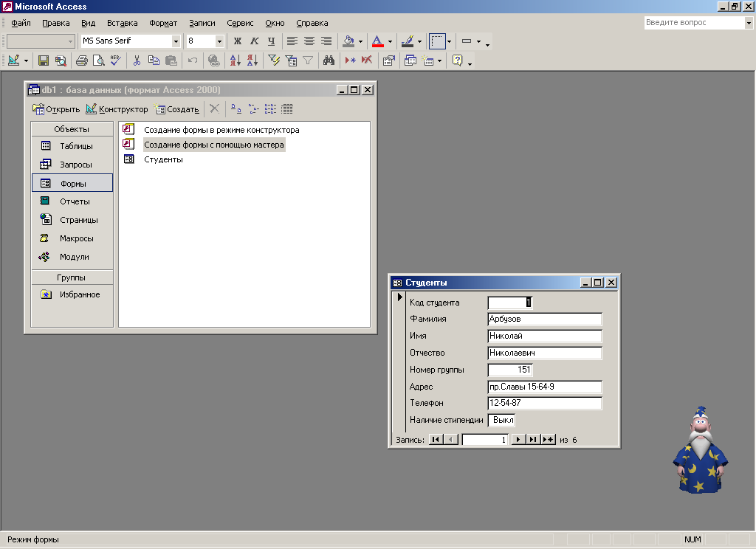Click the fill color paint bucket

[348, 41]
